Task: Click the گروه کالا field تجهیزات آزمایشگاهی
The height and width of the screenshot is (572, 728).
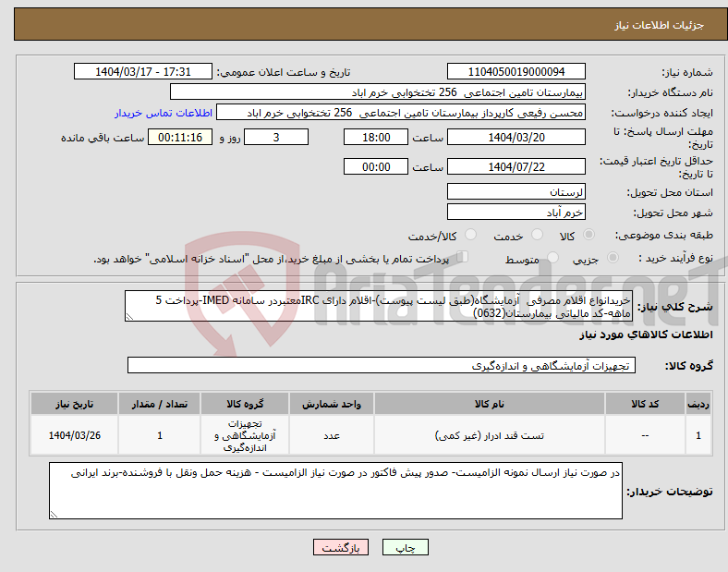Action: click(382, 365)
